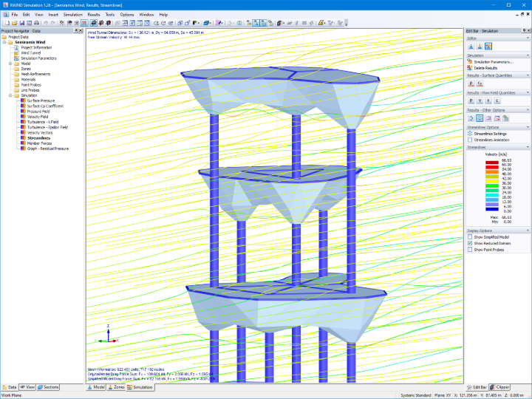
Task: Select Mesh Refinements in navigator tree
Action: tap(35, 74)
